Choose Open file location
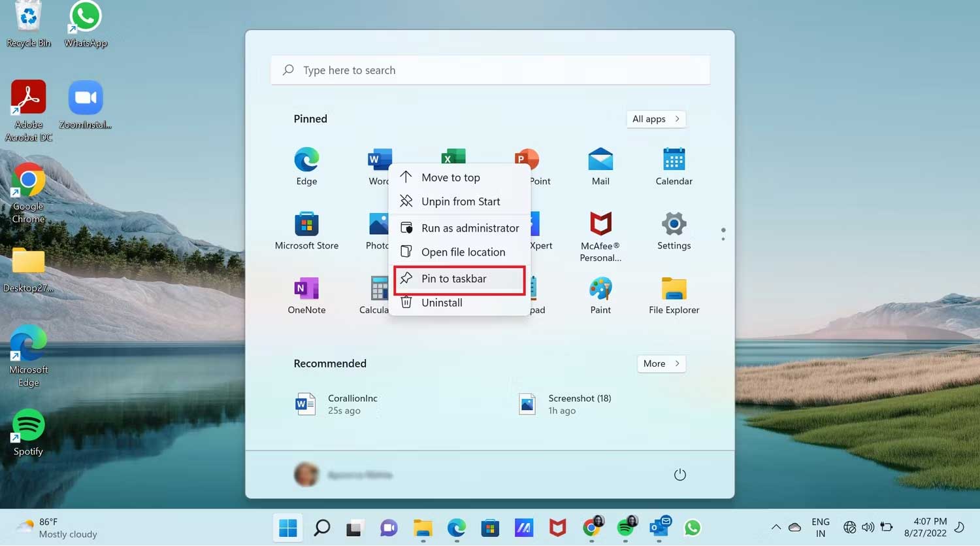The width and height of the screenshot is (980, 546). tap(459, 252)
